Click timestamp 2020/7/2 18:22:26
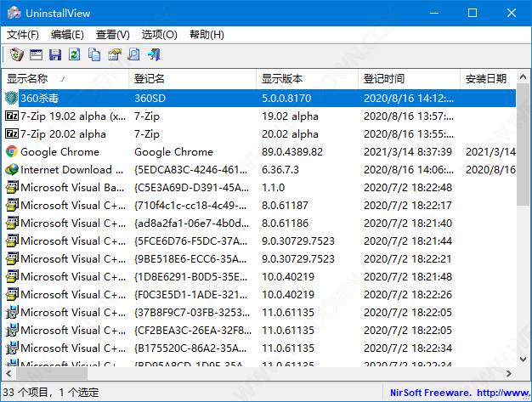This screenshot has height=402, width=532. (408, 294)
